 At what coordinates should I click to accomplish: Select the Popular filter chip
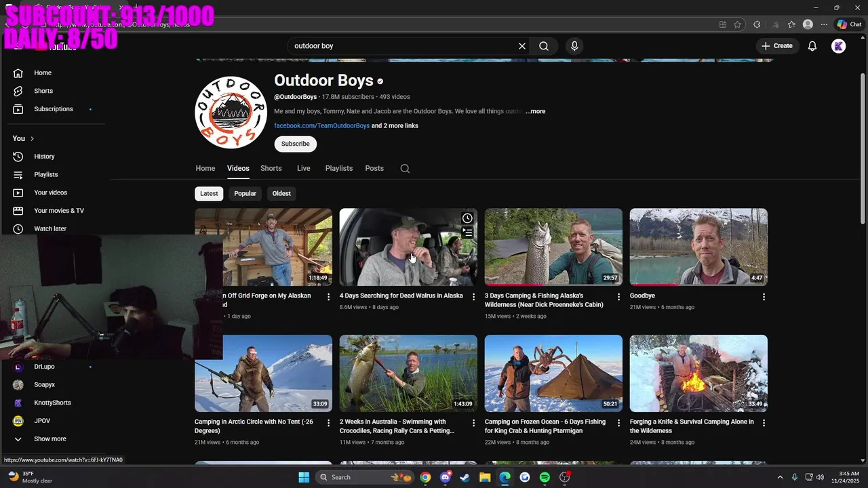pyautogui.click(x=245, y=193)
